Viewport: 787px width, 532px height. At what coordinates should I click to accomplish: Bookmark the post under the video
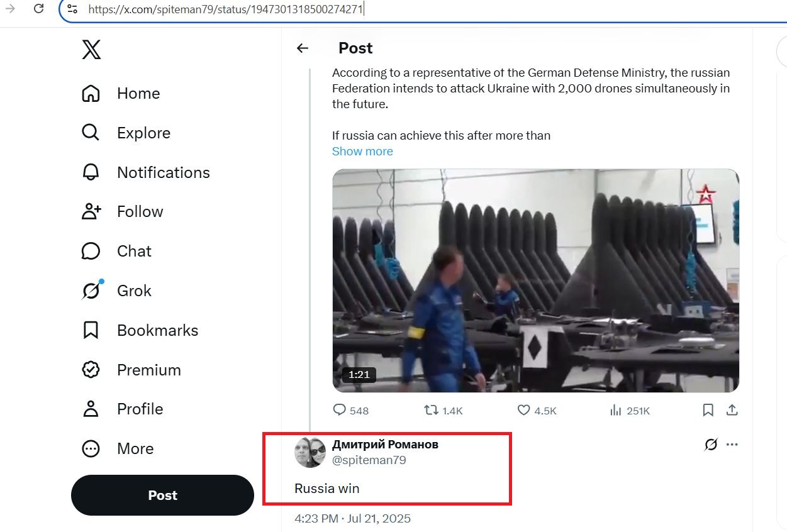(708, 410)
